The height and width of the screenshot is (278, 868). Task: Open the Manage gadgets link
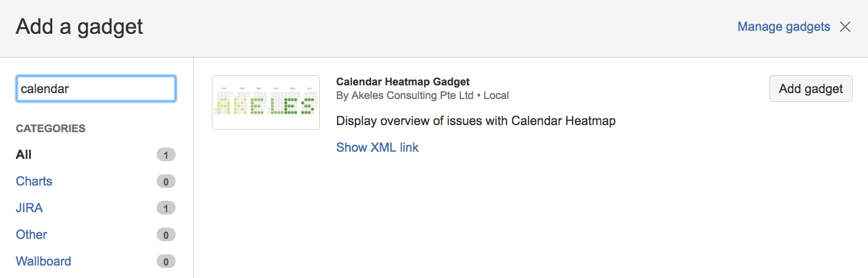pyautogui.click(x=783, y=27)
